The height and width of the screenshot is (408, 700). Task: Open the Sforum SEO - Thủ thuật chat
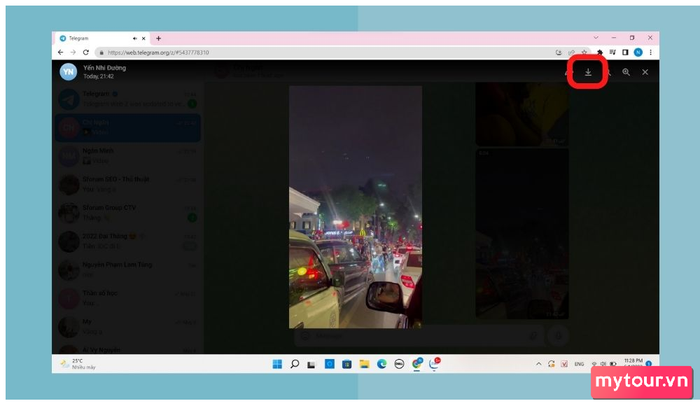[x=128, y=184]
